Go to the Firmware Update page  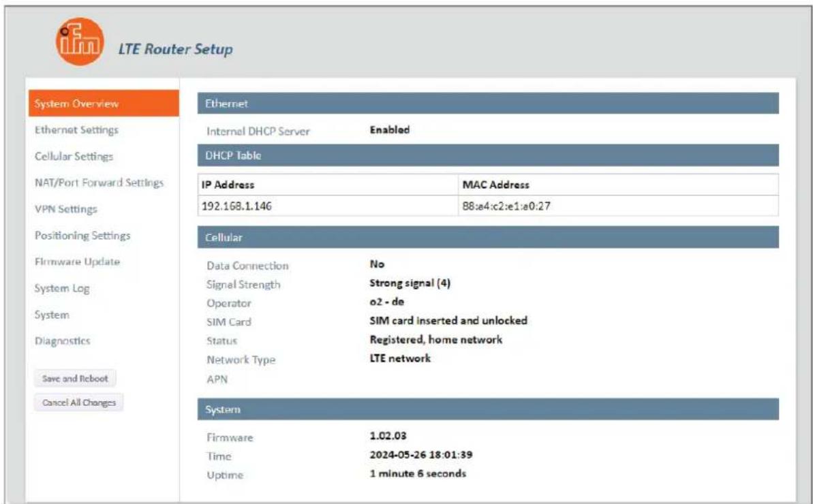click(x=77, y=262)
